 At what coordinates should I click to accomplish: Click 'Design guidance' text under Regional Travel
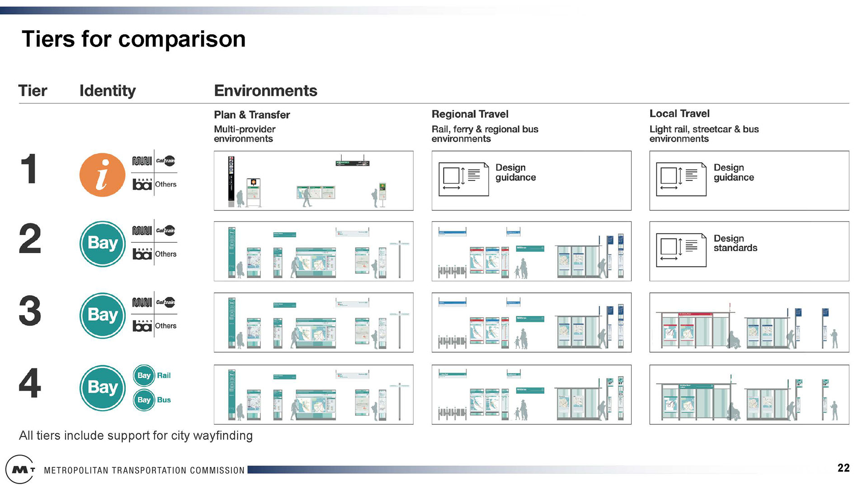[x=515, y=173]
